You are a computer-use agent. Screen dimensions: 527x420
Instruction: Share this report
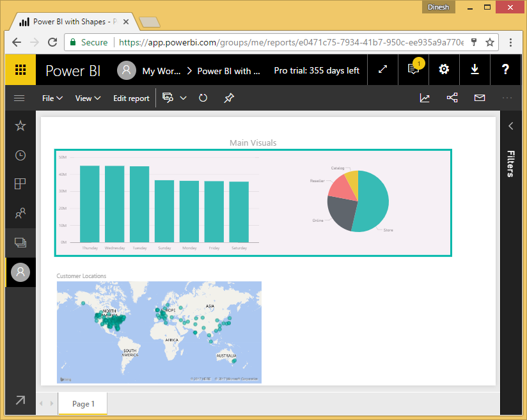tap(452, 98)
